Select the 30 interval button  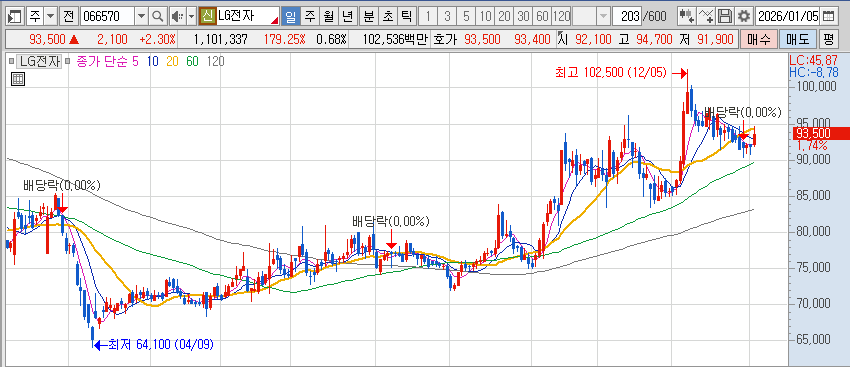point(523,17)
